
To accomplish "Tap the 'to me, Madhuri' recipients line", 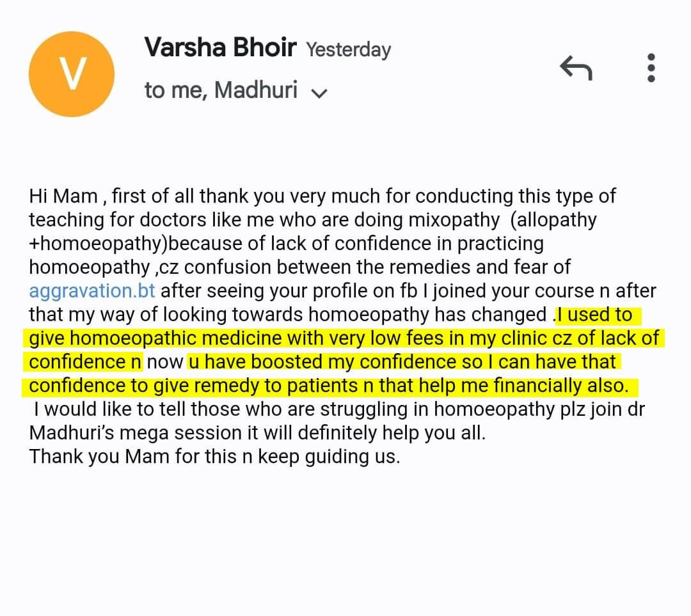I will [x=221, y=90].
